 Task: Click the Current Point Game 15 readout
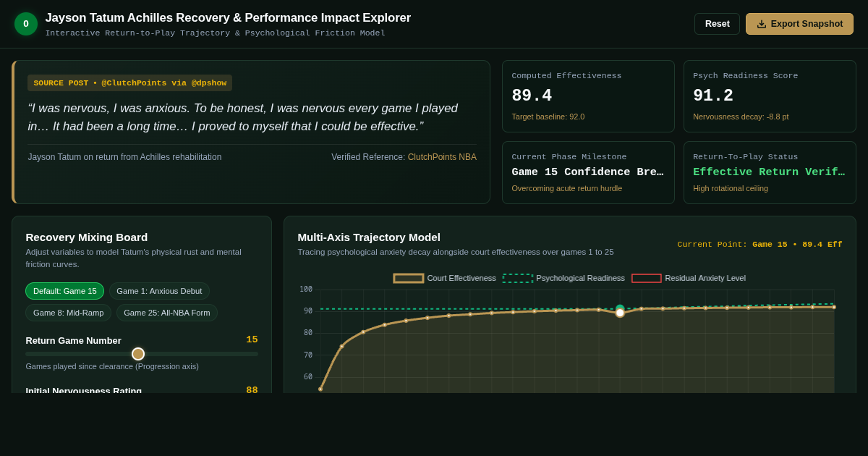point(759,245)
